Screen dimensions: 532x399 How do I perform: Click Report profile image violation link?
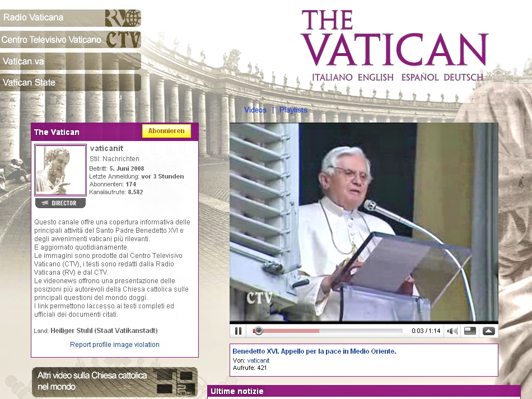click(x=115, y=344)
